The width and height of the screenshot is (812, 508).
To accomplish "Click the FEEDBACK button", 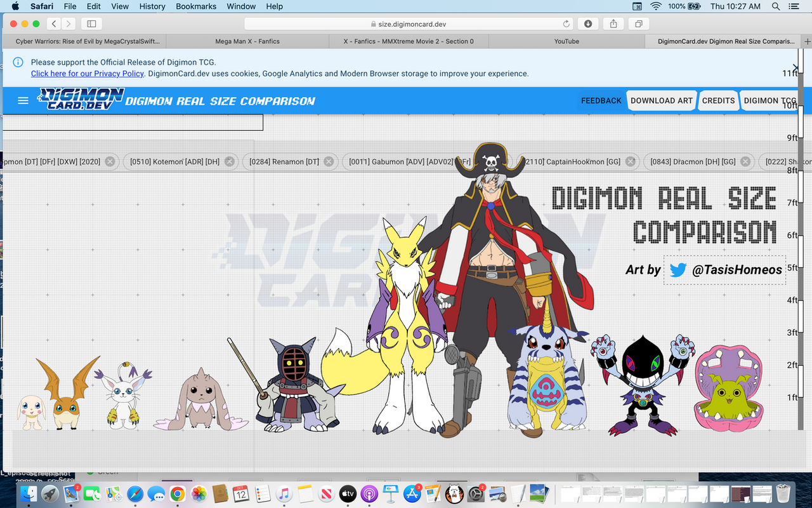I will point(601,100).
